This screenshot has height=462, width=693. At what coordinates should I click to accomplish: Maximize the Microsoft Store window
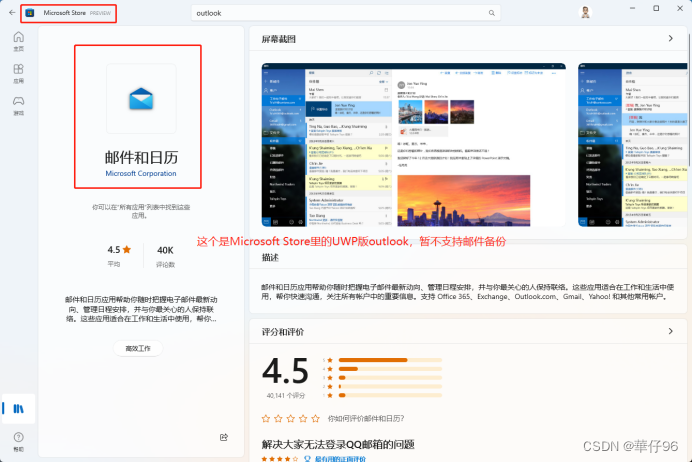[656, 8]
